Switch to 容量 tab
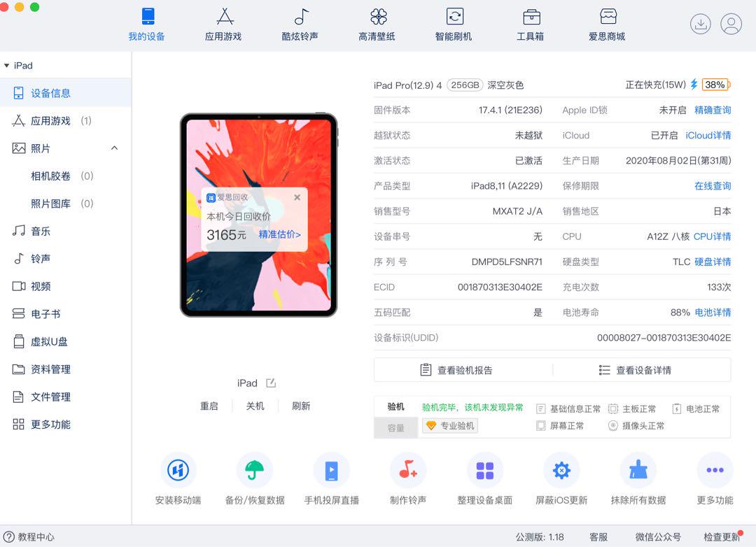Screen dimensions: 756x547 click(395, 428)
